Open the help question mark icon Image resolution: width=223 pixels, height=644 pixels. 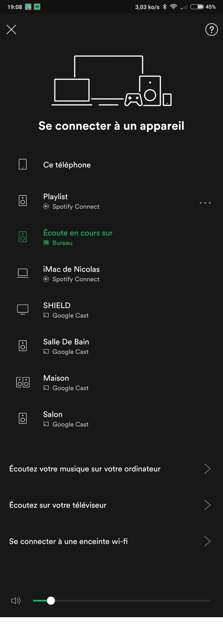point(211,29)
